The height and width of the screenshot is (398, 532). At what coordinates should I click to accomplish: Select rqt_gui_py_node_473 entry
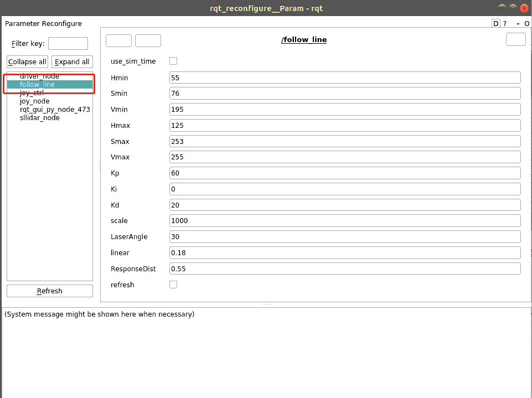click(x=55, y=109)
